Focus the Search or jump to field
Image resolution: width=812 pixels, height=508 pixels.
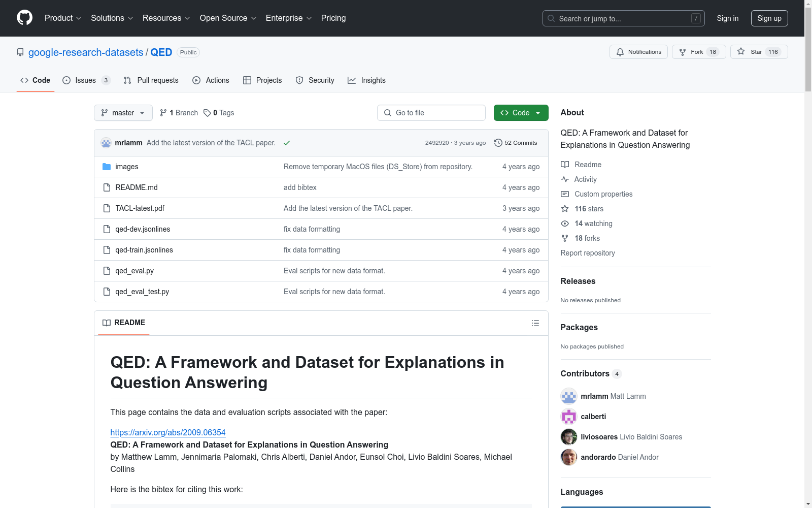pos(624,18)
